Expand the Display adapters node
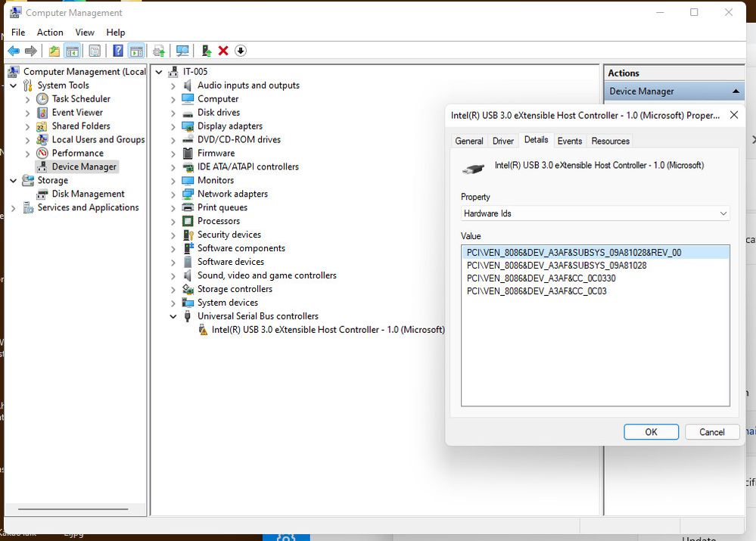The width and height of the screenshot is (756, 541). [x=173, y=127]
